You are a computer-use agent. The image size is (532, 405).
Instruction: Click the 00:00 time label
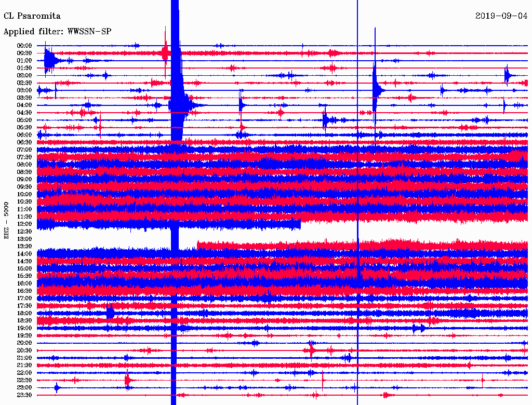24,46
